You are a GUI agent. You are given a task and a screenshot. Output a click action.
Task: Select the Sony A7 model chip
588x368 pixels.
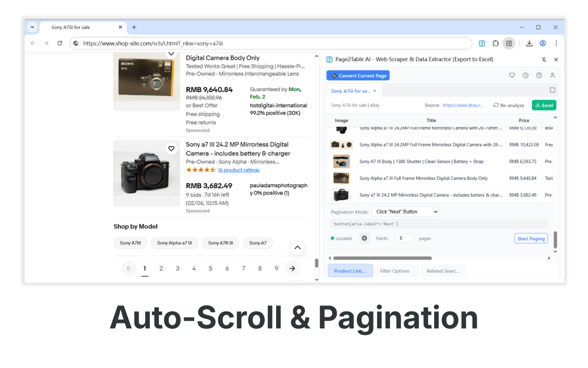(x=258, y=243)
